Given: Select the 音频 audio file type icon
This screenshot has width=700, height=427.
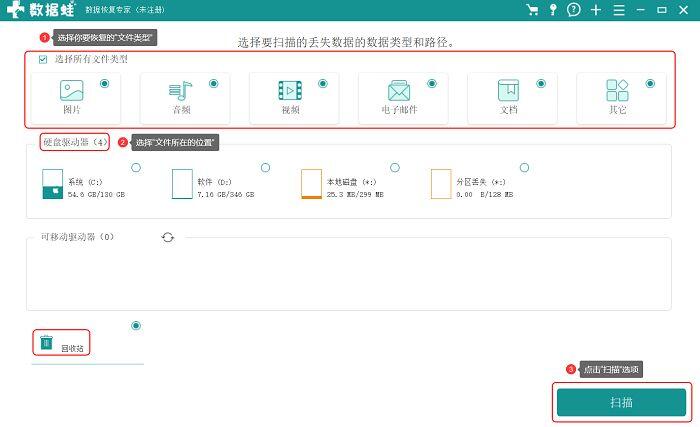Looking at the screenshot, I should 181,91.
